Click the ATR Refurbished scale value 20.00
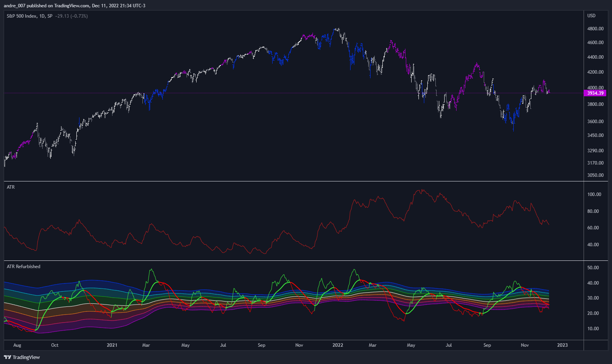The height and width of the screenshot is (364, 612). click(x=593, y=313)
